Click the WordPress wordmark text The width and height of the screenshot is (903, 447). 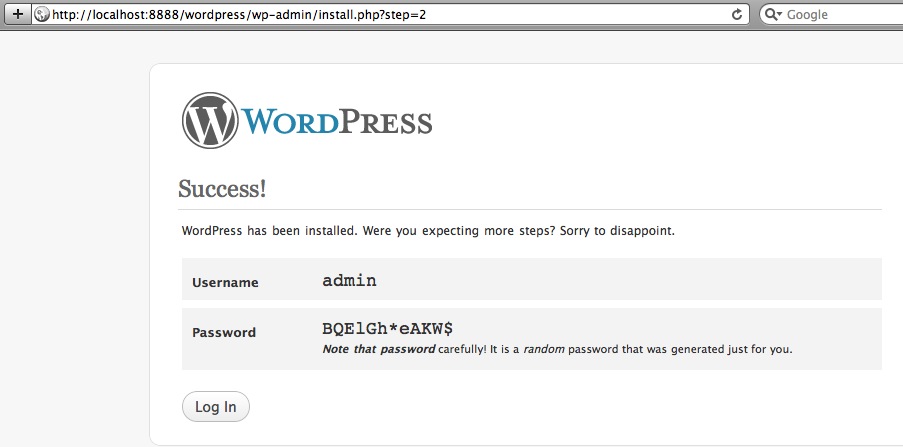click(x=337, y=122)
